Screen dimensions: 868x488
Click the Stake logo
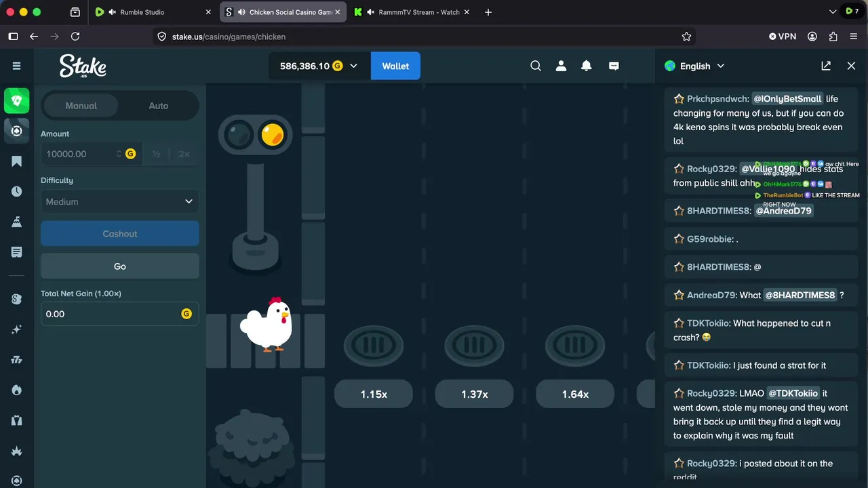pyautogui.click(x=83, y=66)
